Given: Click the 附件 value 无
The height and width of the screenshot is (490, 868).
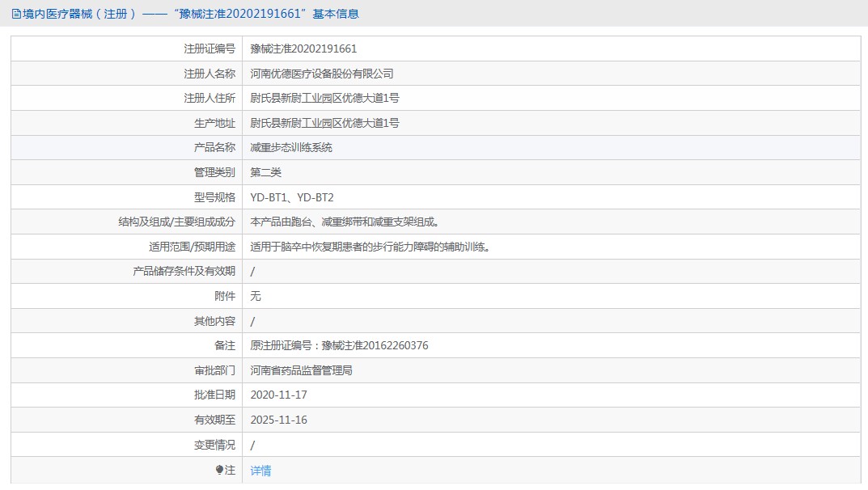Looking at the screenshot, I should 255,296.
